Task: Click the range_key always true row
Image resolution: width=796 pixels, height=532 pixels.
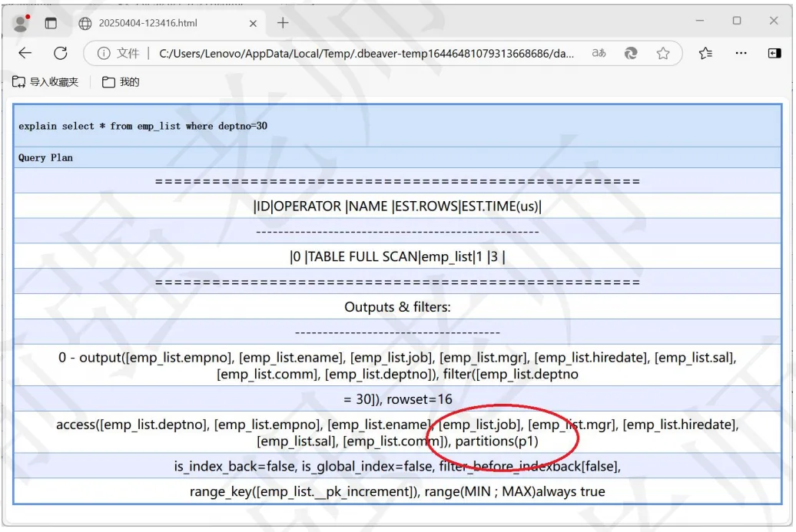Action: pos(397,491)
